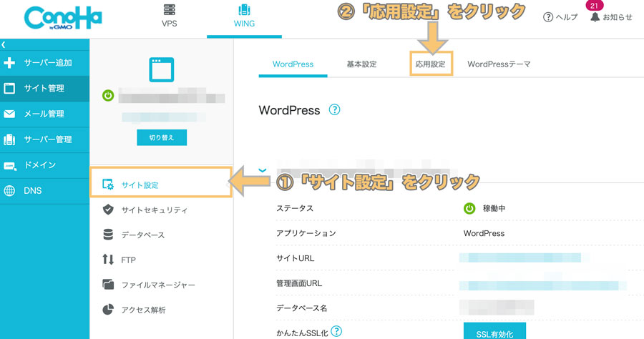This screenshot has height=339, width=644.
Task: Click the データベース名 value
Action: 497,308
